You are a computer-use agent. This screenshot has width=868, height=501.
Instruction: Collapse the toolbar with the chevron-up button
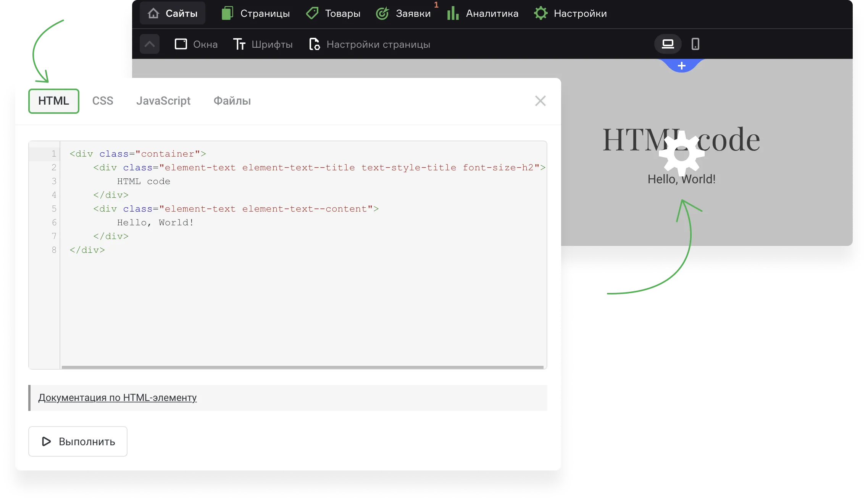point(150,44)
